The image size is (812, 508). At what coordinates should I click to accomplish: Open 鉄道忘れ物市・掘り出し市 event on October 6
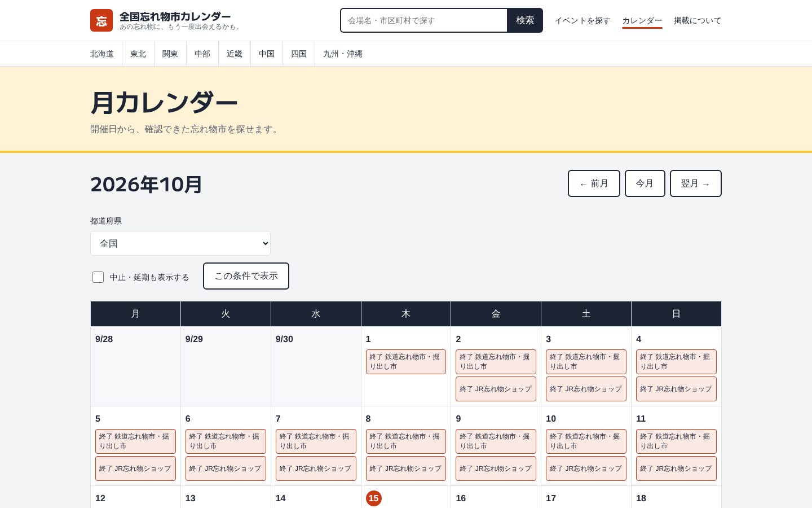point(226,441)
